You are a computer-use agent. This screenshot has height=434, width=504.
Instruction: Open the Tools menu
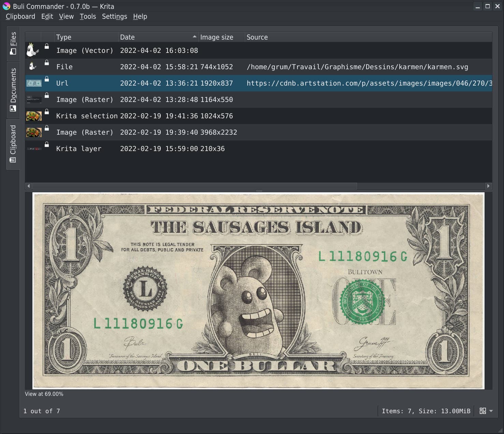tap(88, 16)
